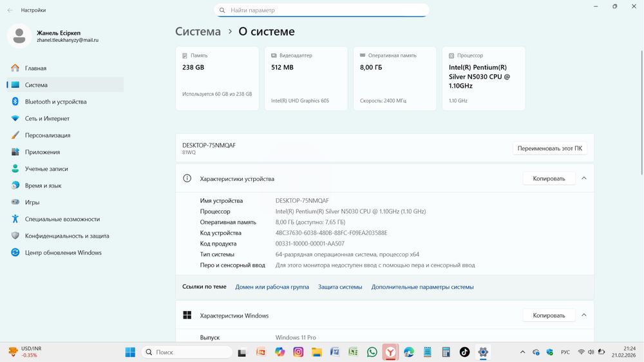The height and width of the screenshot is (362, 644).
Task: Open Calculator from the taskbar
Action: coord(446,352)
